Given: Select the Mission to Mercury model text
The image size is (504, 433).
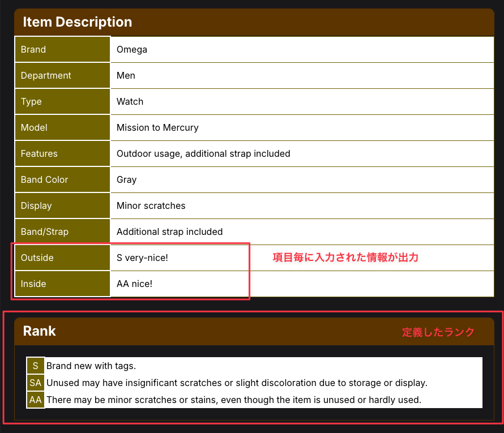Looking at the screenshot, I should [157, 128].
